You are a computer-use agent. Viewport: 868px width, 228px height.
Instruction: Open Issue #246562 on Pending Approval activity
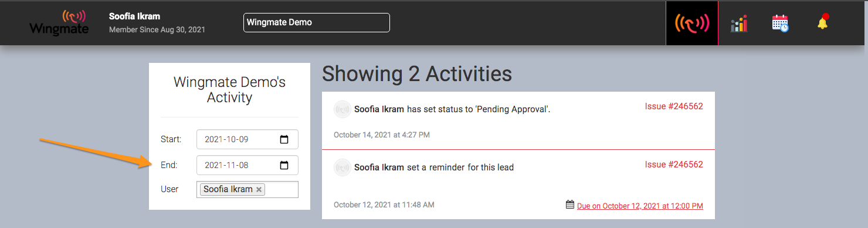[674, 106]
